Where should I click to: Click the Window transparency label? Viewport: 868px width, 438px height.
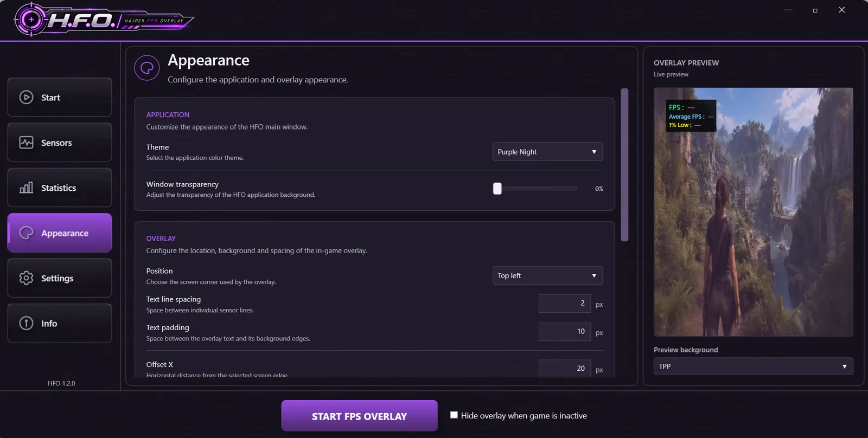(182, 184)
